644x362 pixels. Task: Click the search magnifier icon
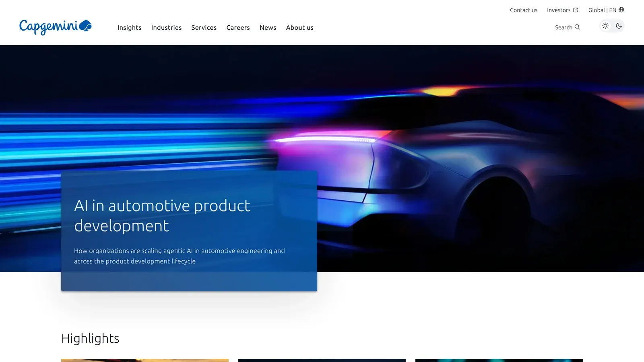coord(577,27)
